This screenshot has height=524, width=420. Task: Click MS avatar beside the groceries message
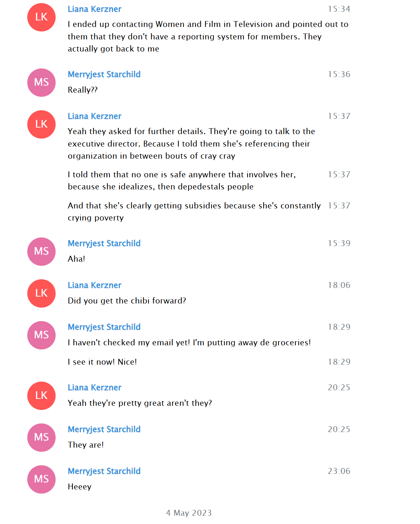click(x=41, y=335)
